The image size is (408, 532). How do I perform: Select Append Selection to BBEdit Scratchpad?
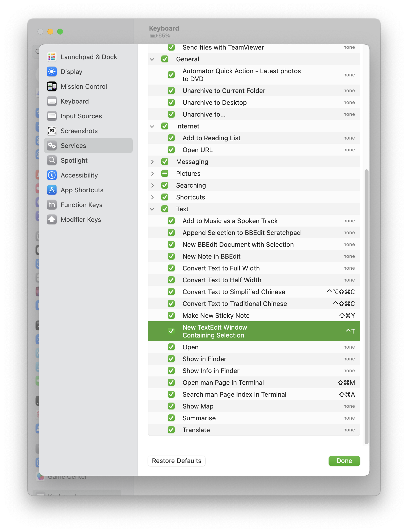(x=254, y=233)
